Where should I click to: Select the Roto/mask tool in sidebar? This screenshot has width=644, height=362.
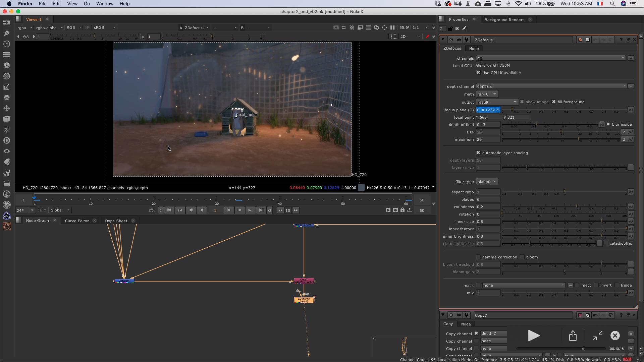(7, 87)
